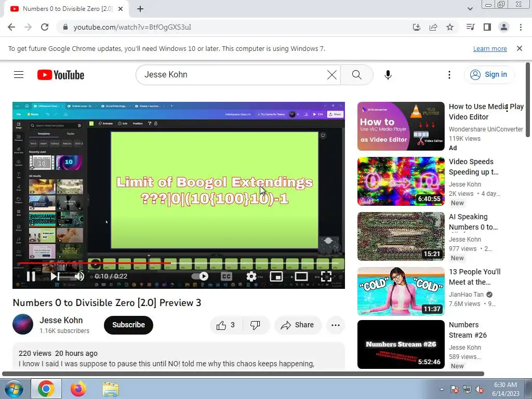
Task: Open the YouTube guide hamburger menu
Action: 19,75
